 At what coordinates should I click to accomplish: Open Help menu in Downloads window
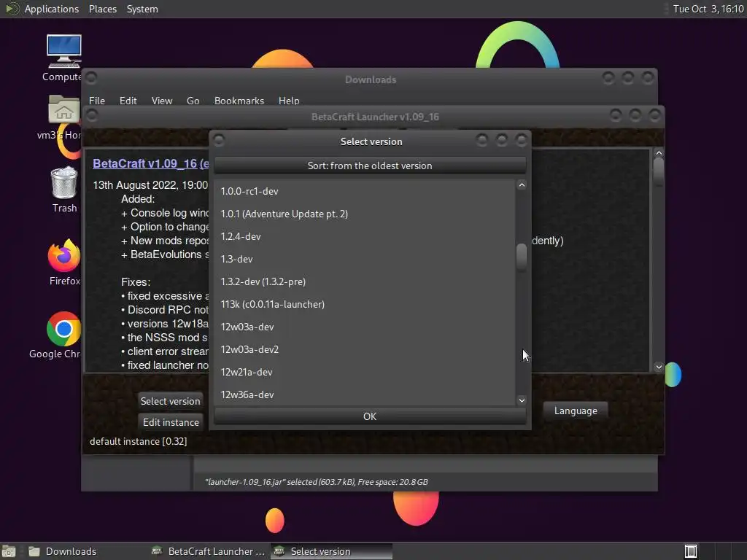coord(289,101)
